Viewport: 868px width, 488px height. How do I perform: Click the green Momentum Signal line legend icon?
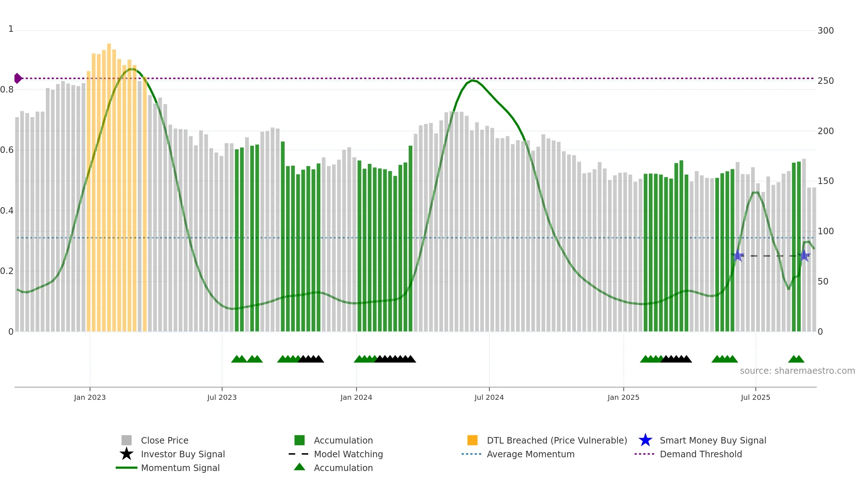(127, 468)
